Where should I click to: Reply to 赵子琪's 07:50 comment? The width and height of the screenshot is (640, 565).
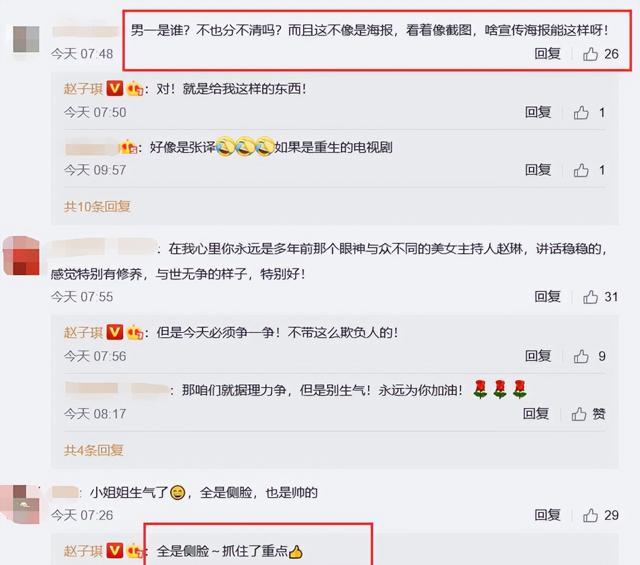(538, 112)
